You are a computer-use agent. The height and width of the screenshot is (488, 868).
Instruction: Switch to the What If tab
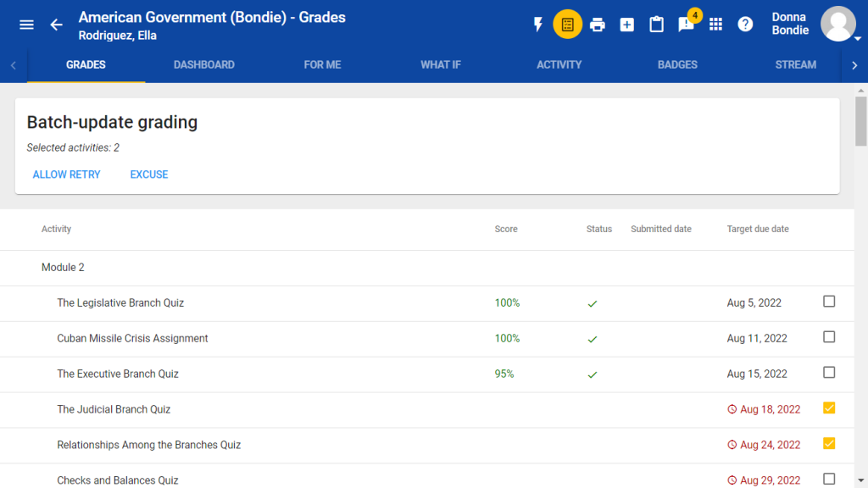tap(441, 64)
